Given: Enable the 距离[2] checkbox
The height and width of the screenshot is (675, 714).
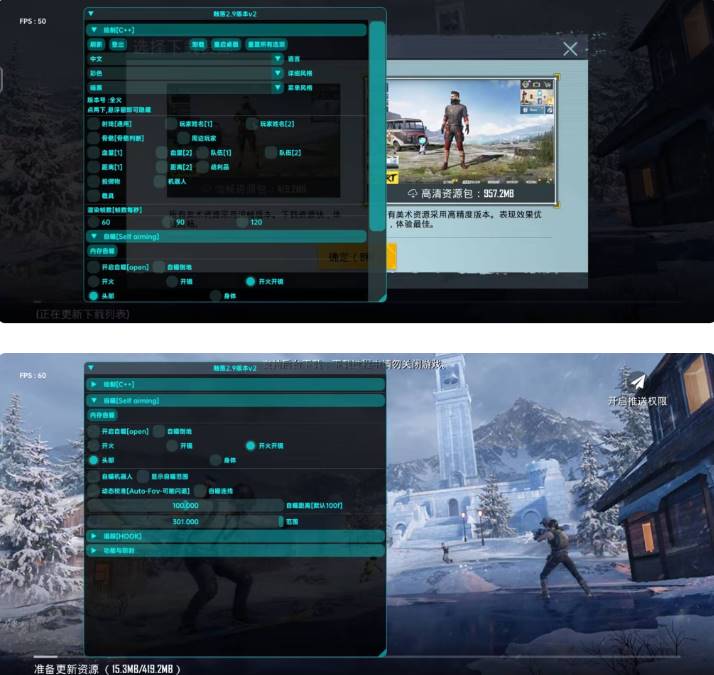Looking at the screenshot, I should click(162, 167).
